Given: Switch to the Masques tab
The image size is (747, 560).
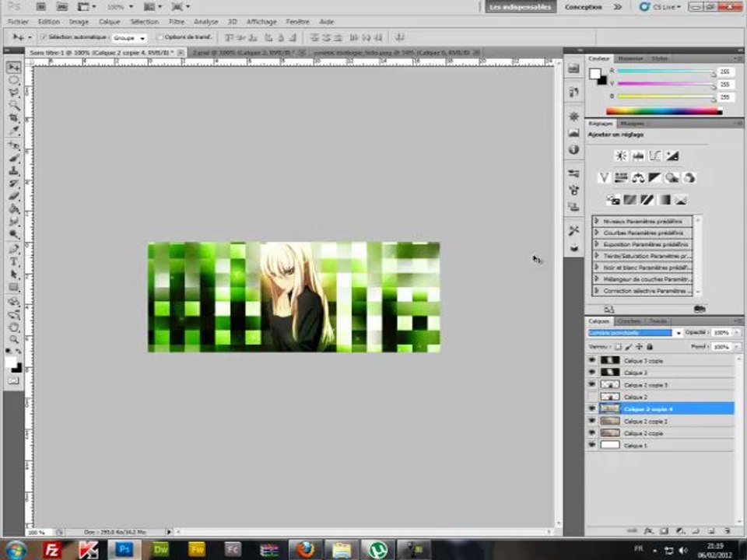Looking at the screenshot, I should [x=632, y=124].
